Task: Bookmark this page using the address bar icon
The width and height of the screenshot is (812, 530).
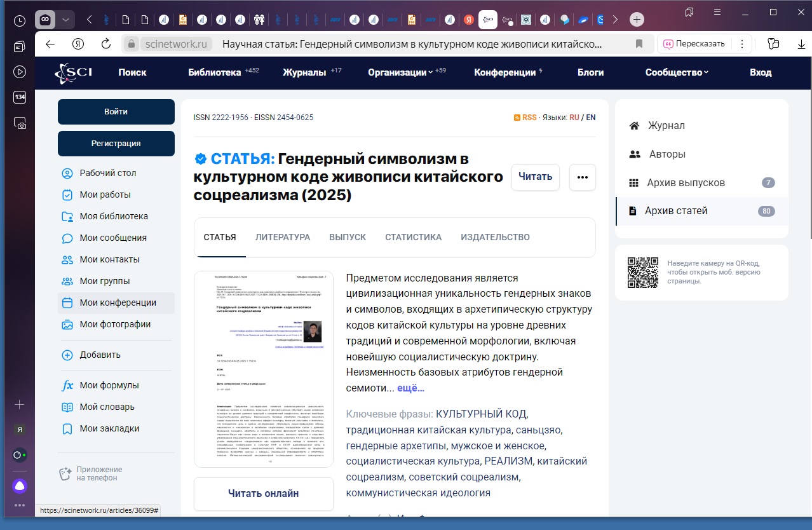Action: click(x=639, y=44)
